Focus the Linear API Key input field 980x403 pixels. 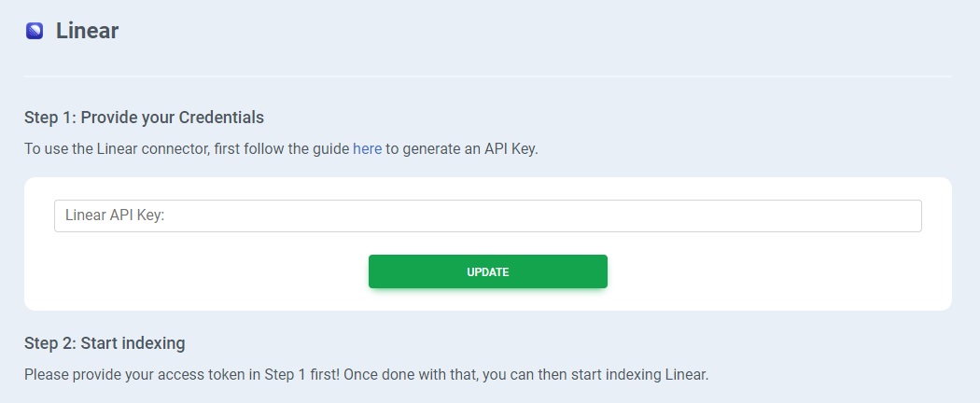[x=487, y=215]
